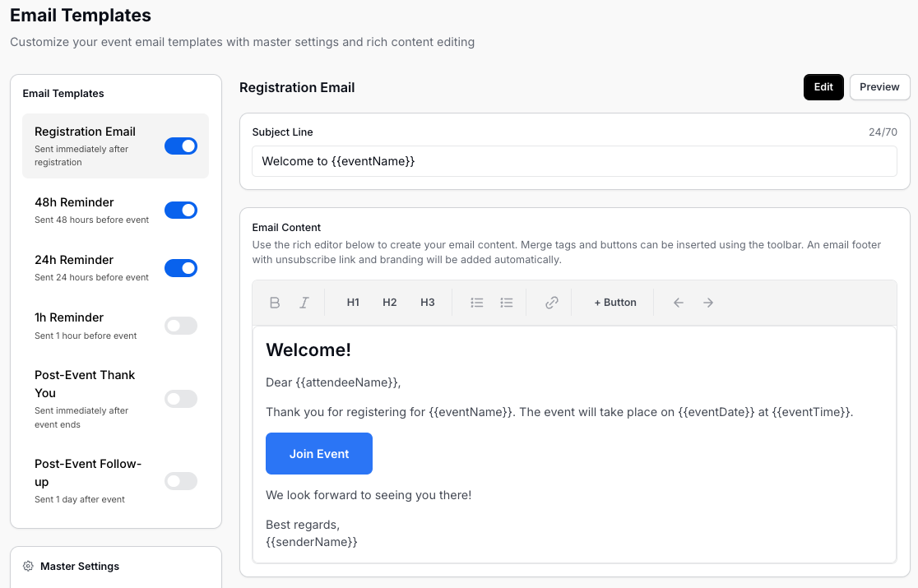
Task: Enable the Post-Event Thank You toggle
Action: pyautogui.click(x=181, y=399)
